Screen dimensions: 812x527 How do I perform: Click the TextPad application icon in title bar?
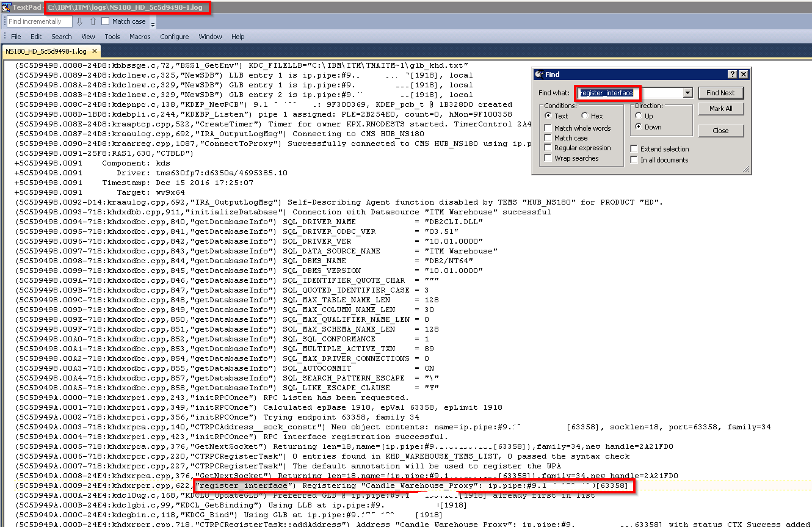pos(5,7)
